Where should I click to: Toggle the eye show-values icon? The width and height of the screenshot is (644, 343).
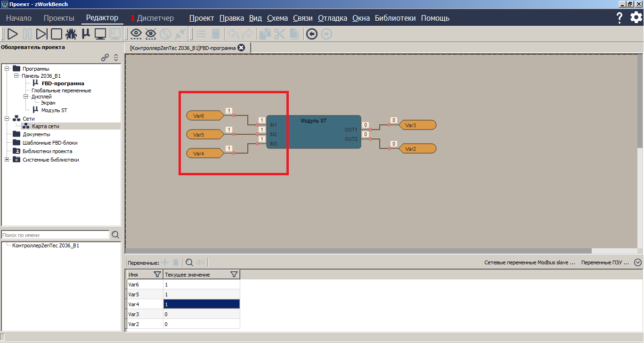136,34
